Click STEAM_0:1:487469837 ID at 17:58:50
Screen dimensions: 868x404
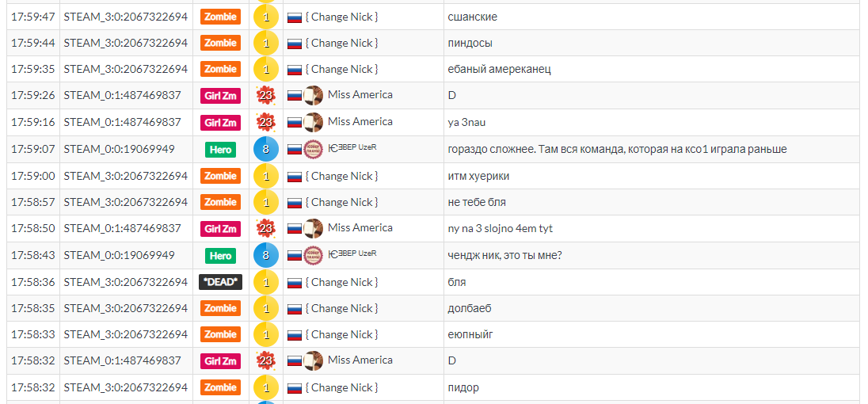point(122,228)
